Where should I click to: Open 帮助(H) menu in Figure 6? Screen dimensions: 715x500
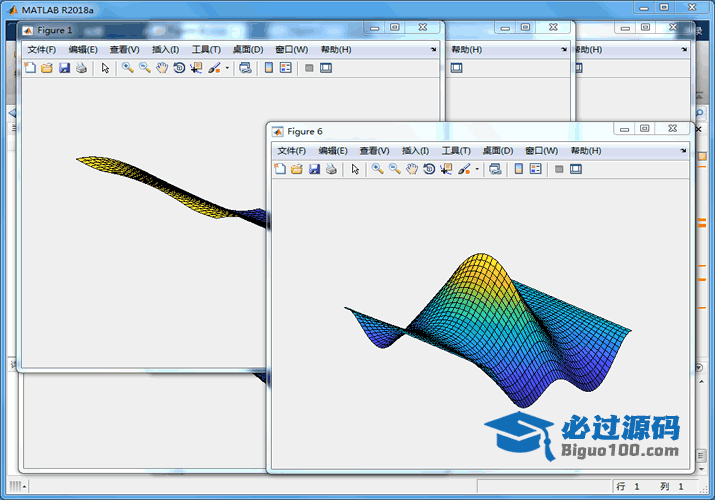586,151
